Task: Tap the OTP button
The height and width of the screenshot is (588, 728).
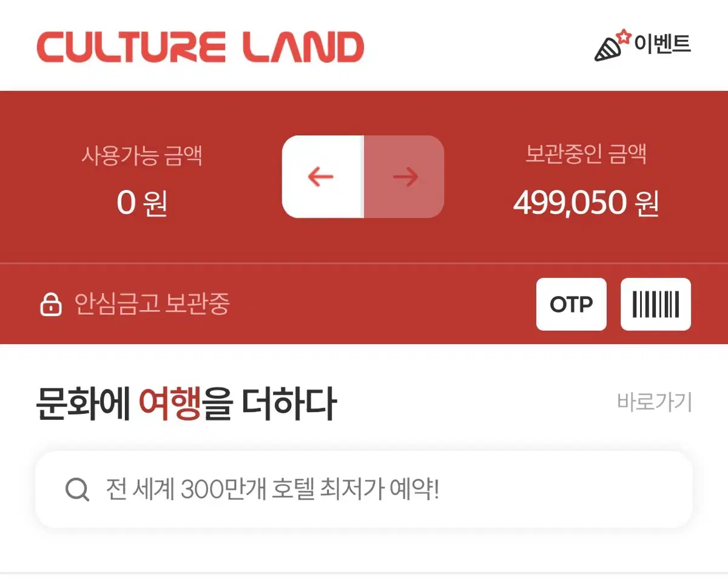Action: point(571,304)
